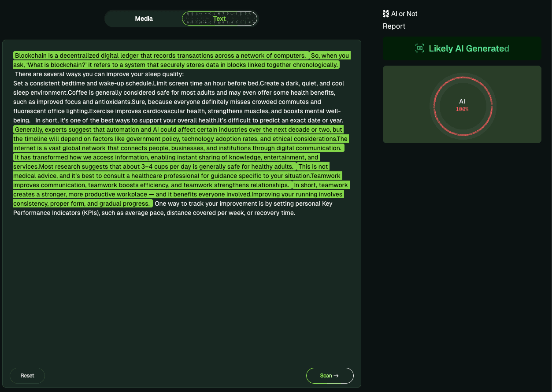
Task: Enable Text analysis via the segmented switch
Action: [219, 18]
